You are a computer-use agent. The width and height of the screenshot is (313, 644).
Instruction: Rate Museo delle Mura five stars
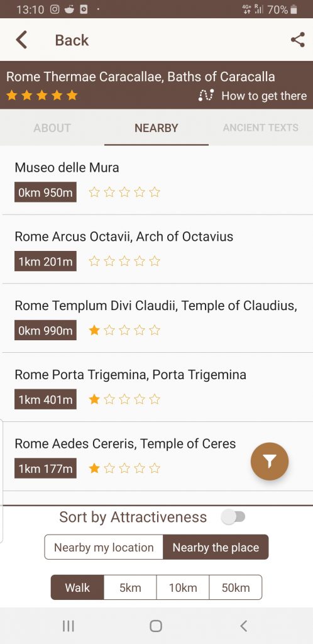[x=154, y=192]
